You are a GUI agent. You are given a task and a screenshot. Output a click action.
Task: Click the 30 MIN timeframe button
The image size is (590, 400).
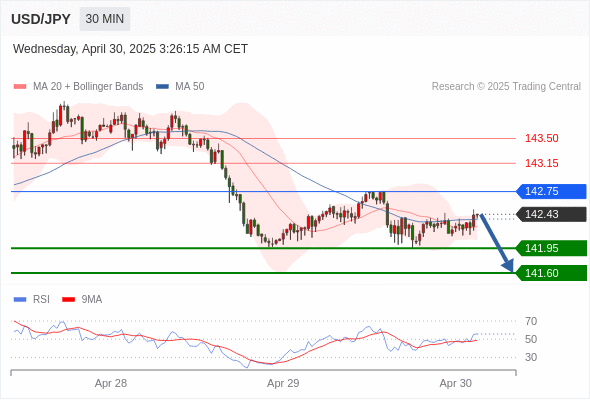click(x=105, y=19)
